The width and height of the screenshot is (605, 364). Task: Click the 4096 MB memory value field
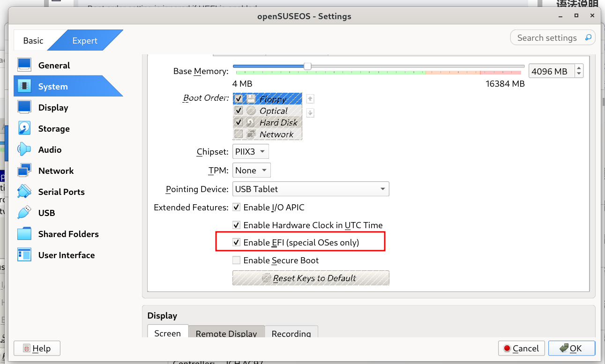pos(552,71)
